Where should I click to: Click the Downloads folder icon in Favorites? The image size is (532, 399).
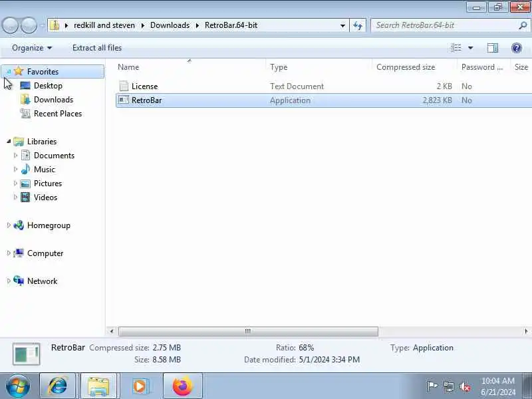coord(25,99)
